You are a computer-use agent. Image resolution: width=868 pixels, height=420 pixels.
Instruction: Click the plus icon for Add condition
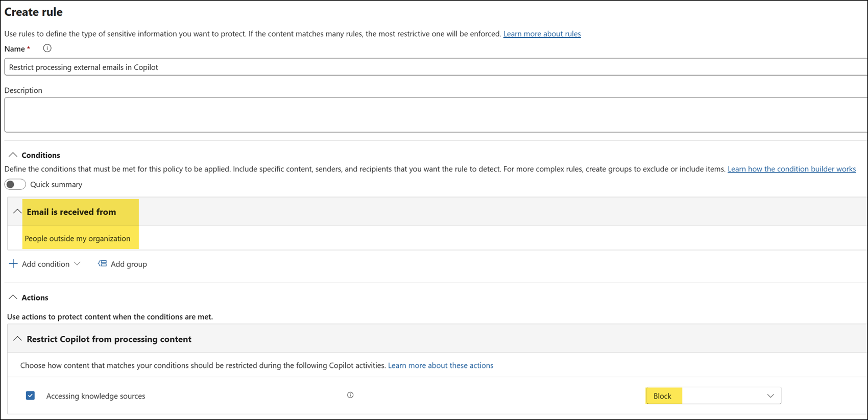click(x=13, y=263)
